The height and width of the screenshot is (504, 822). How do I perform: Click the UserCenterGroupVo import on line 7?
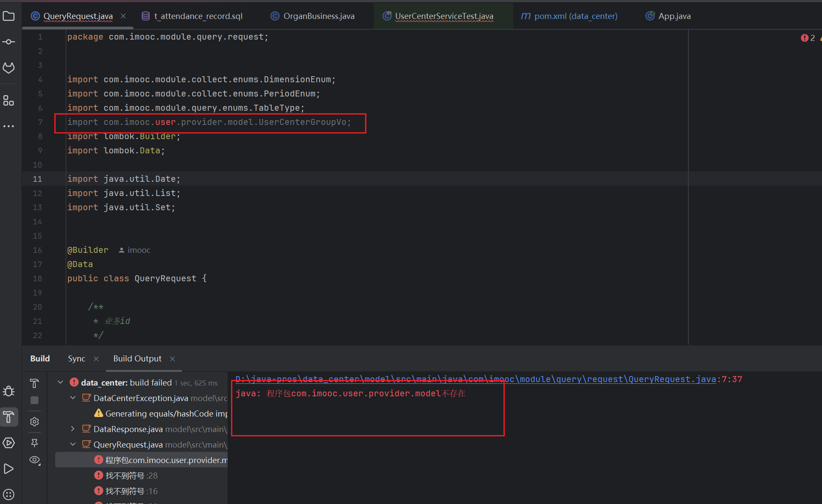pos(209,122)
